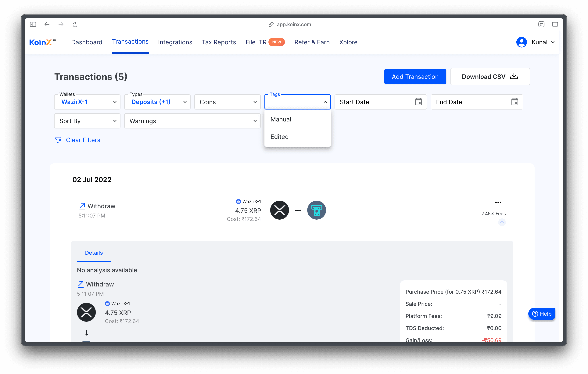Click Kunal's profile avatar
588x374 pixels.
[521, 42]
